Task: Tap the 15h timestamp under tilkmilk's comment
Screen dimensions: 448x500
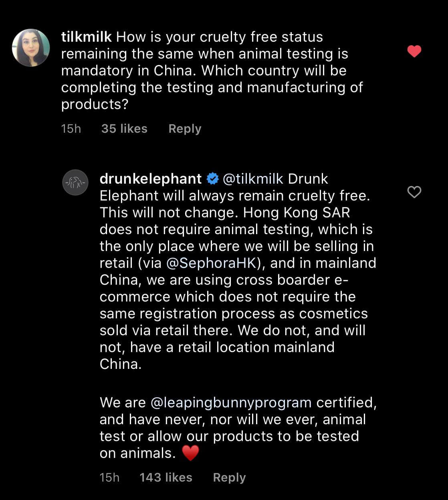Action: point(71,129)
